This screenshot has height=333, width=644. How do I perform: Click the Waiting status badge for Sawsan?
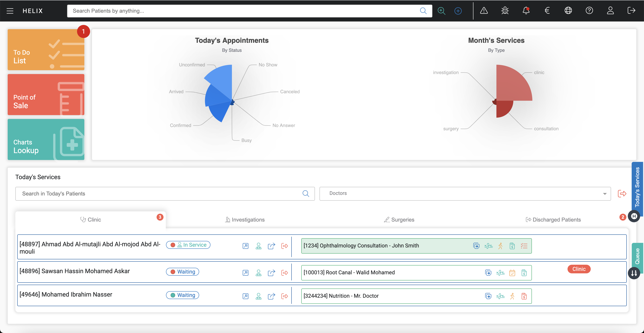[x=182, y=271]
